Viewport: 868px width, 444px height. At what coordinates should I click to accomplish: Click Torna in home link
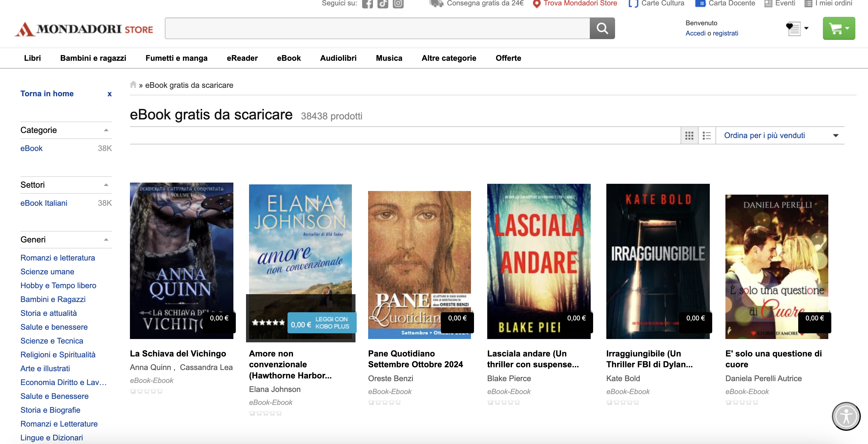tap(47, 94)
